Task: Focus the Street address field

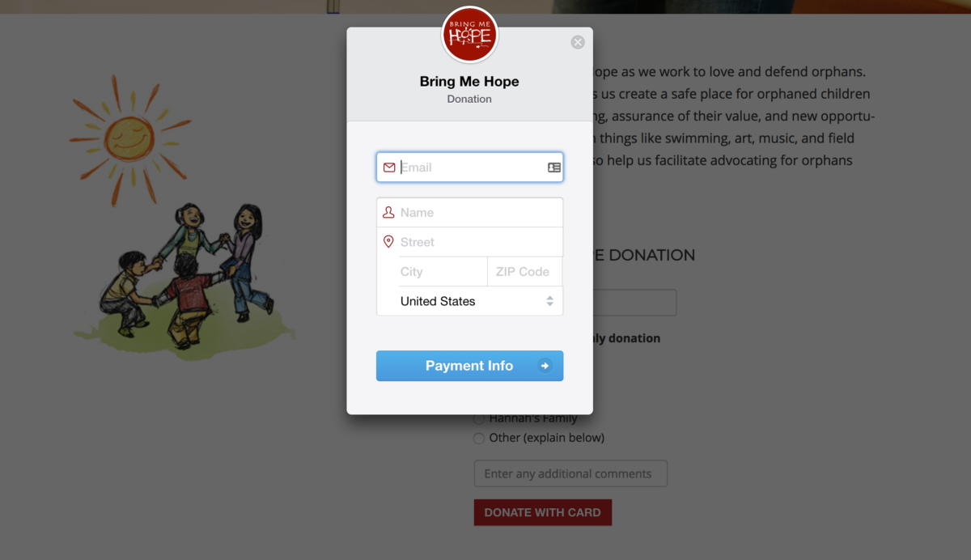Action: tap(469, 242)
